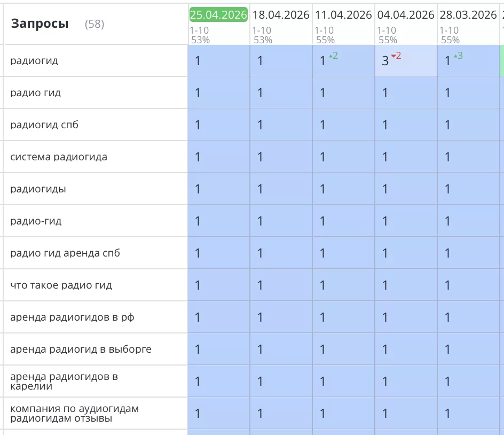This screenshot has height=435, width=504.
Task: Select the highlighted 25.04.2026 date header
Action: 218,15
